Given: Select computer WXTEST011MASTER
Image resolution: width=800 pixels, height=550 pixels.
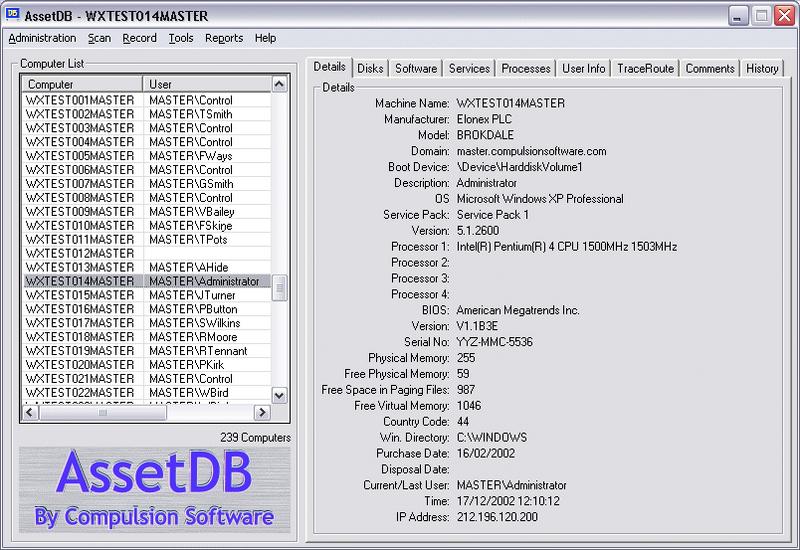Looking at the screenshot, I should point(80,239).
